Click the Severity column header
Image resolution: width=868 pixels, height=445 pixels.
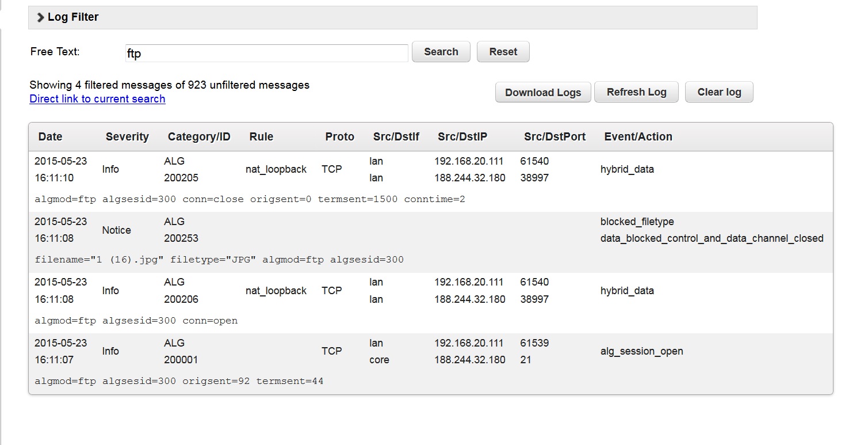click(x=127, y=137)
